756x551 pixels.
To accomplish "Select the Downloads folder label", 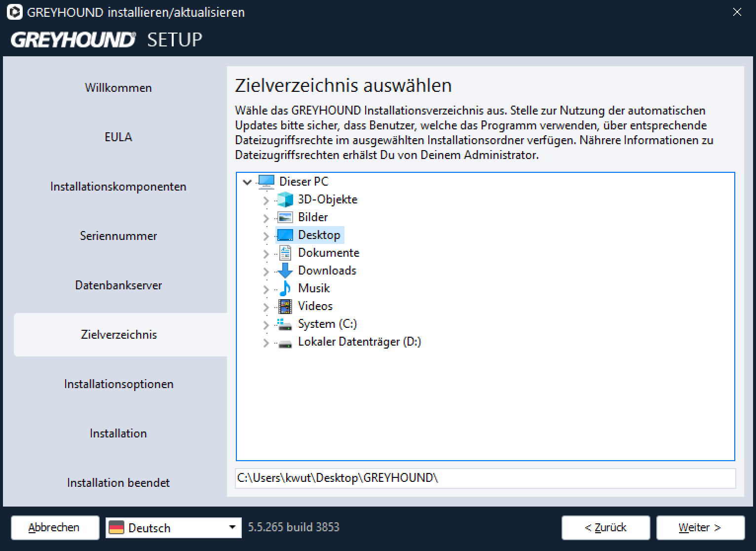I will pyautogui.click(x=327, y=271).
